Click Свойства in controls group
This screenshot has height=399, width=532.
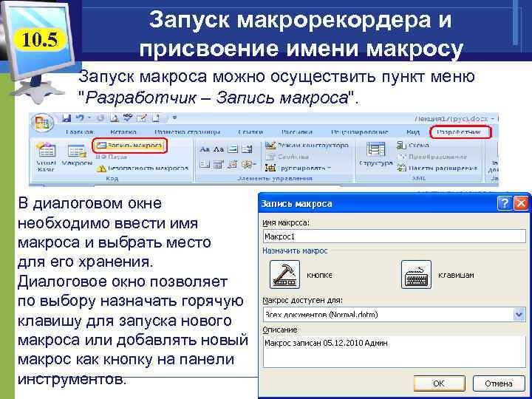pos(287,157)
